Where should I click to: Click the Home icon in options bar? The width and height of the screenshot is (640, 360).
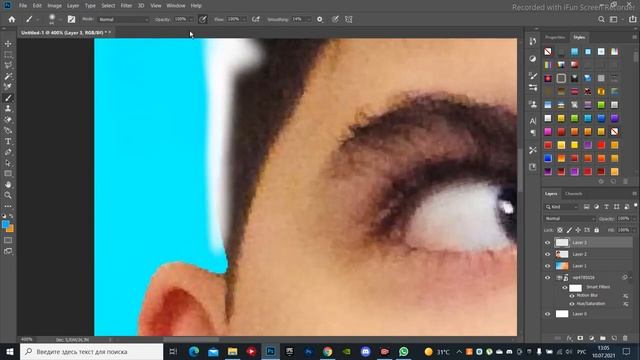pyautogui.click(x=11, y=19)
